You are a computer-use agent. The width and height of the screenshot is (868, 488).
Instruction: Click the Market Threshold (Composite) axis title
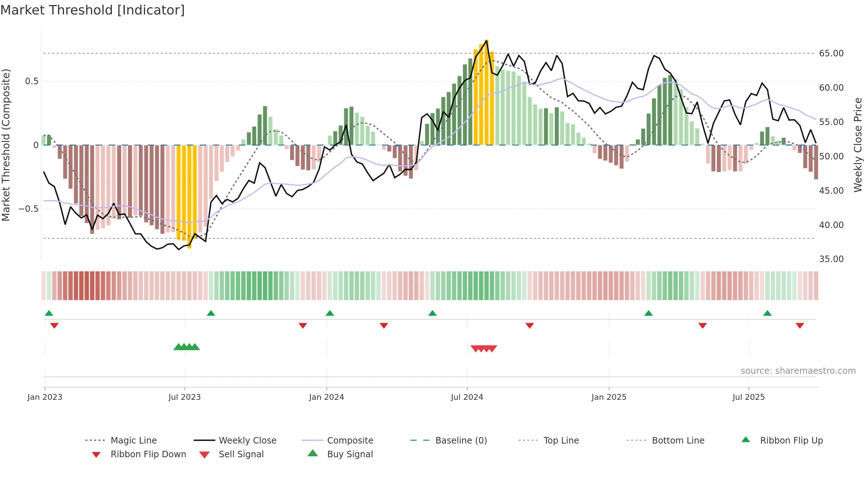click(6, 145)
